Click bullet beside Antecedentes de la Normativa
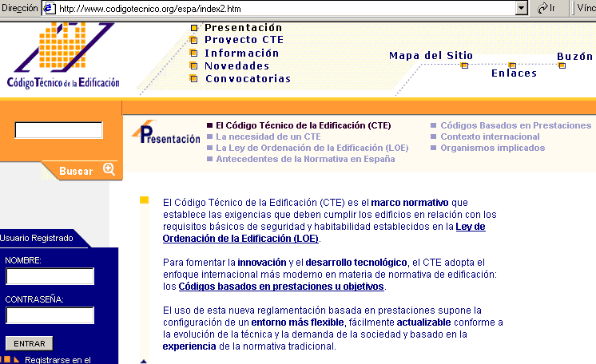The image size is (596, 364). pyautogui.click(x=210, y=159)
